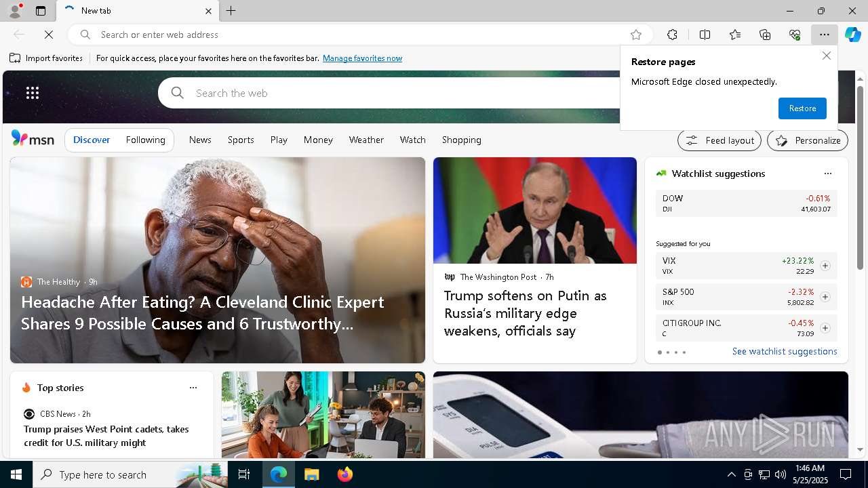Stop loading the page
This screenshot has width=868, height=488.
[49, 35]
